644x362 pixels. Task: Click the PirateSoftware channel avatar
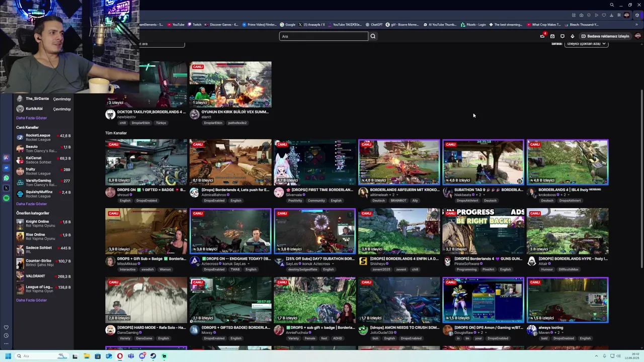click(447, 261)
